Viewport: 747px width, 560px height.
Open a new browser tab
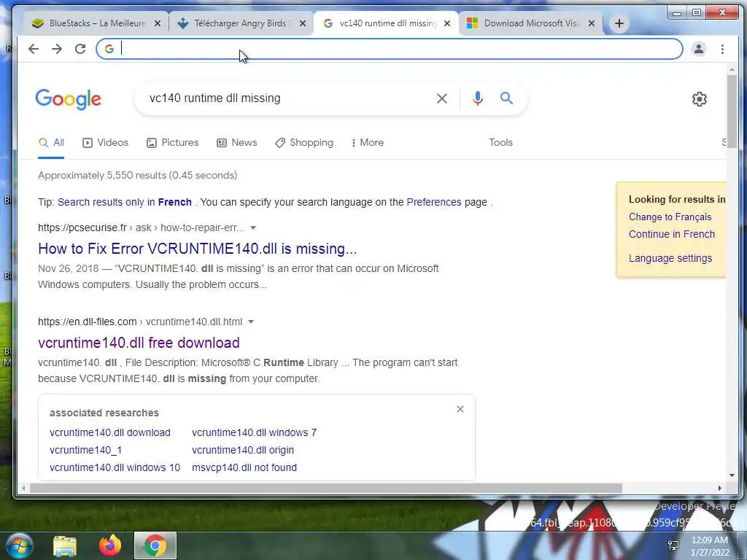(x=619, y=23)
